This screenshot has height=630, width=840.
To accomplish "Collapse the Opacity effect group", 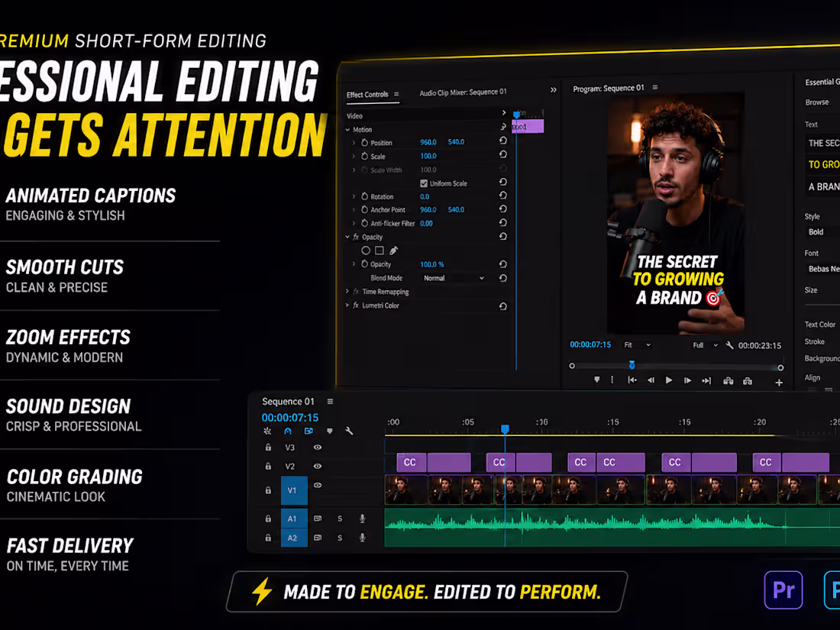I will pos(347,237).
